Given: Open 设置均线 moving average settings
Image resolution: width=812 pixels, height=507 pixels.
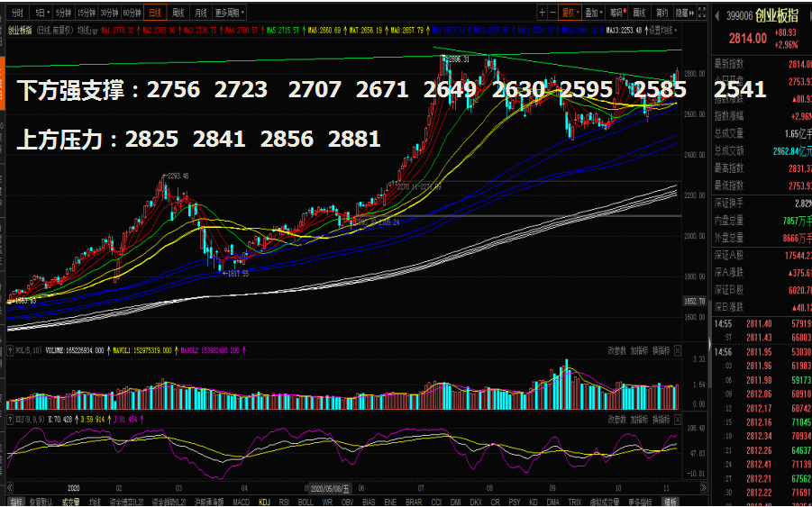Looking at the screenshot, I should pos(661,31).
